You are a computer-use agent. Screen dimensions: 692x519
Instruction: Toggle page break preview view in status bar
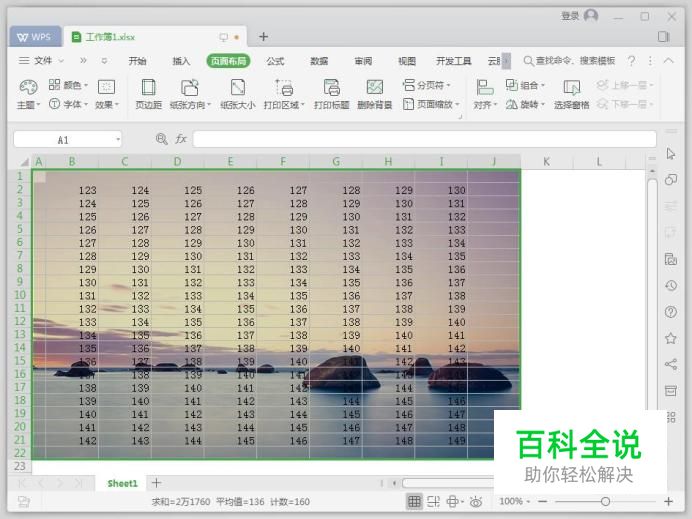tap(433, 501)
